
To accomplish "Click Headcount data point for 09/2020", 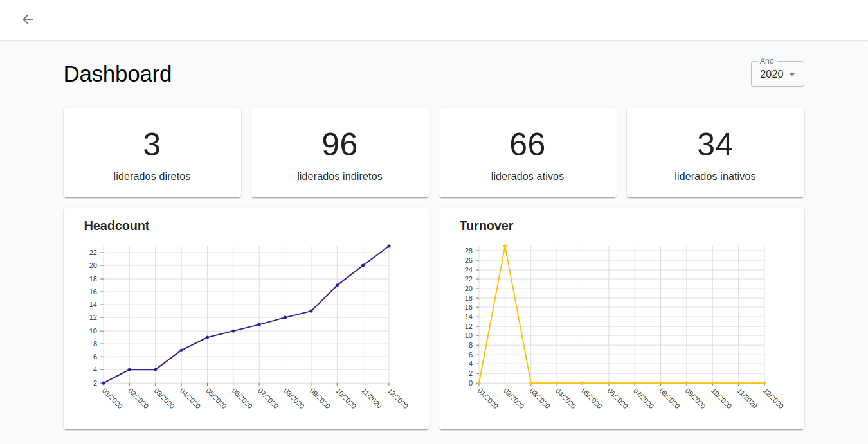I will (x=311, y=311).
